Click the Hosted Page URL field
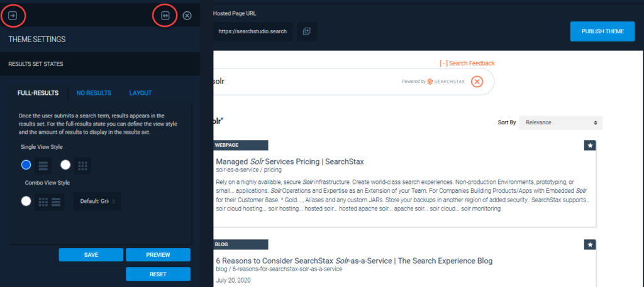This screenshot has width=644, height=287. coord(253,31)
